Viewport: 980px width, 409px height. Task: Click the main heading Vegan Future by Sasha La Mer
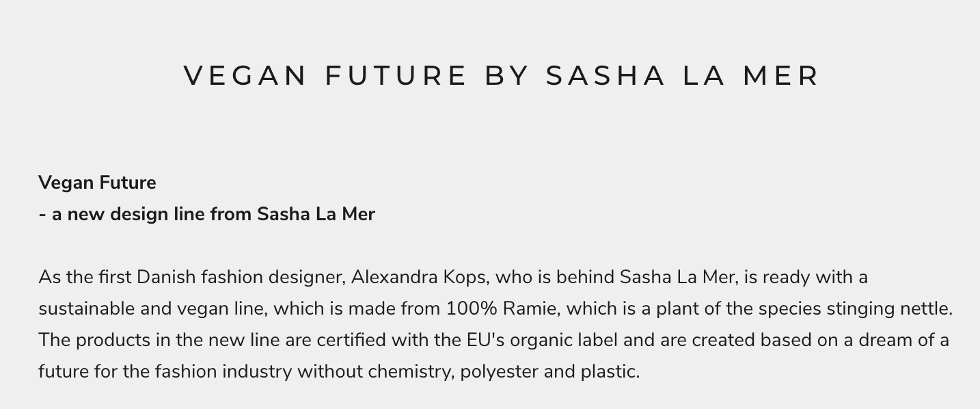[x=502, y=75]
